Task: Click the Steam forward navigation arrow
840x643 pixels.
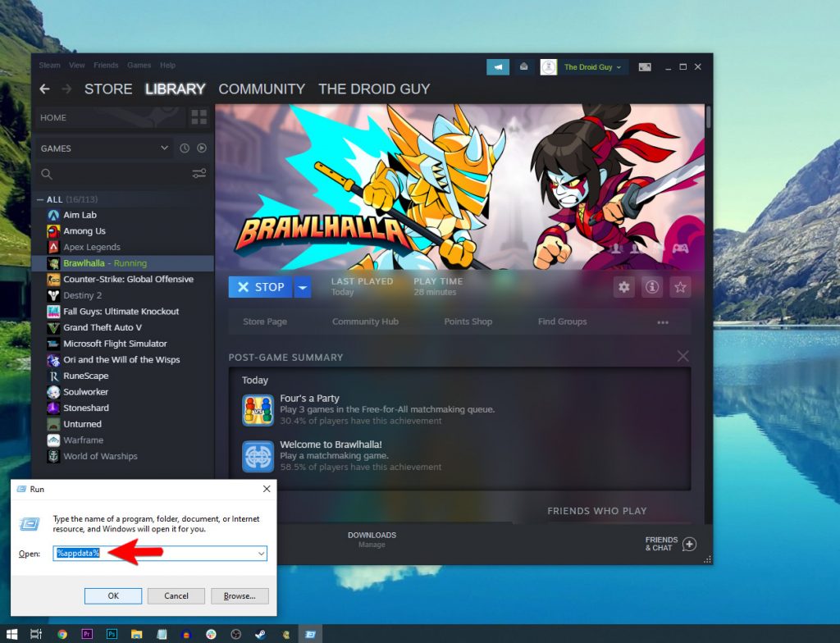Action: (x=67, y=89)
